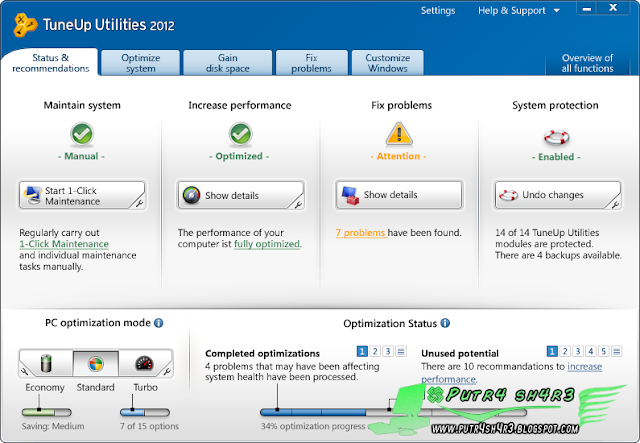Click the '- Attention -' status text
Viewport: 640px width, 443px height.
[398, 156]
